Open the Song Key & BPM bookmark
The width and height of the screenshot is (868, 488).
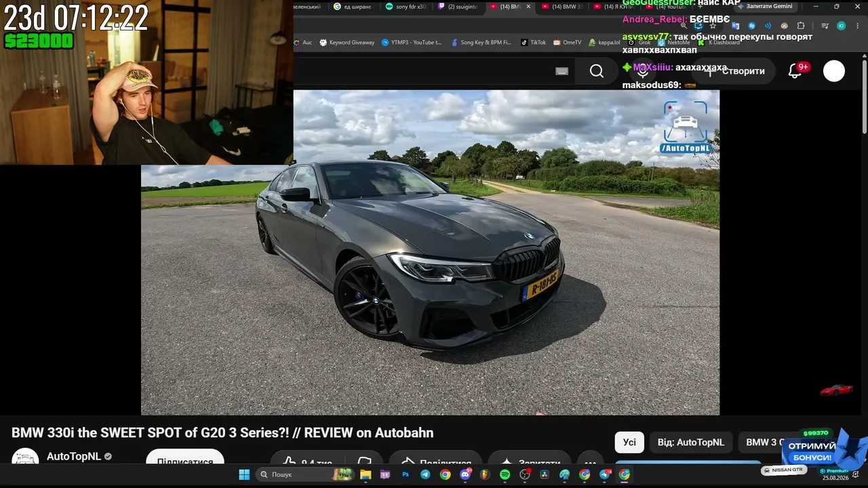coord(481,42)
